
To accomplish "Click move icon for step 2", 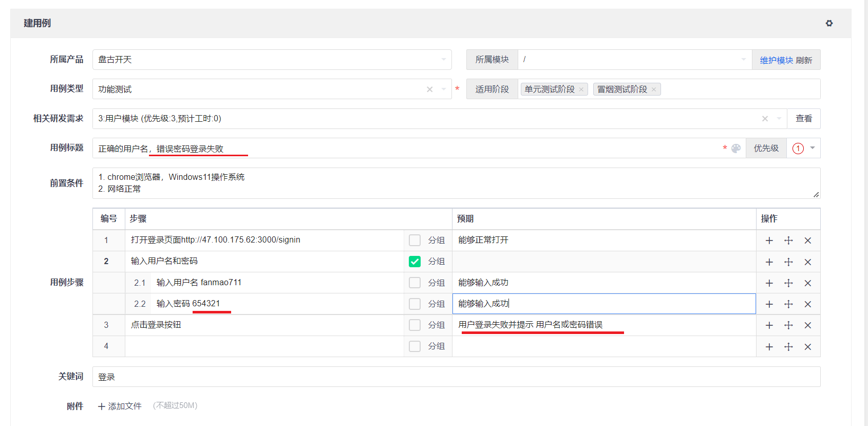I will [x=788, y=262].
